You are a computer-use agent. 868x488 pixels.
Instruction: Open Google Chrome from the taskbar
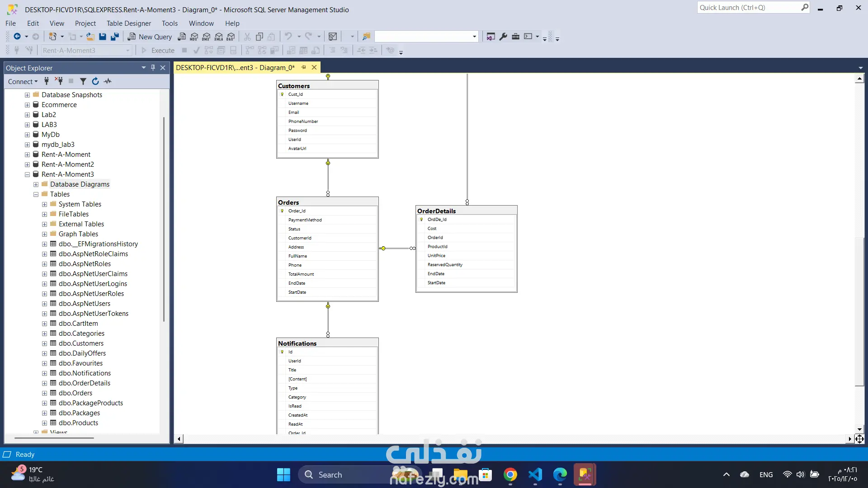[x=510, y=475]
